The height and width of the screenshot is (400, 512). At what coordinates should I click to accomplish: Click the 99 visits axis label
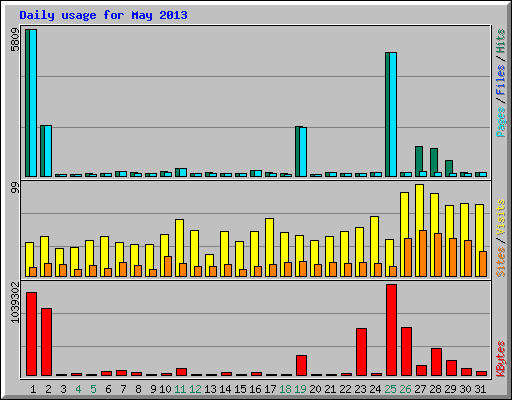(15, 188)
